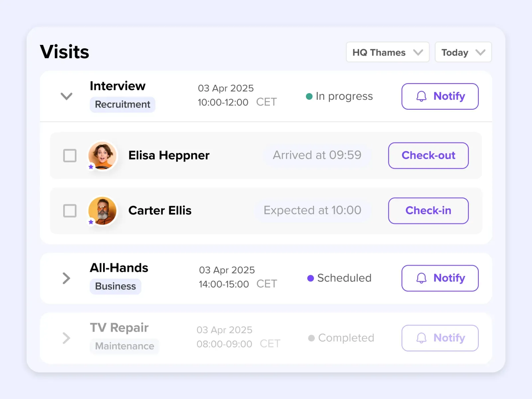Click the purple Scheduled status dot

coord(311,278)
